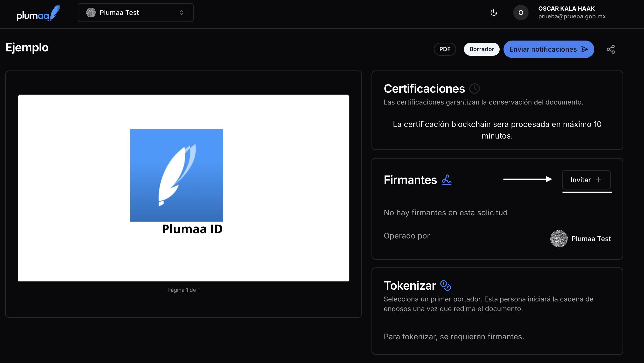This screenshot has height=363, width=644.
Task: Click the signature icon next to Firmantes
Action: [x=447, y=180]
